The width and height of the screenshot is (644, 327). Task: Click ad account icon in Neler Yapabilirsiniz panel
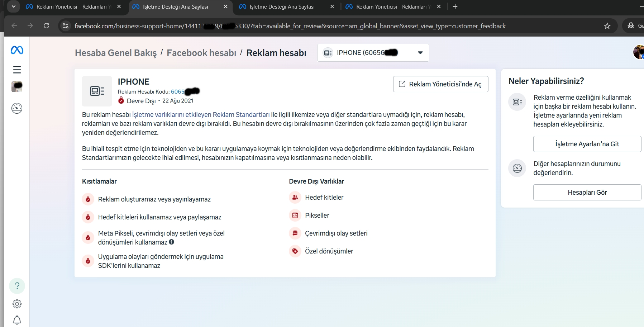pyautogui.click(x=517, y=102)
